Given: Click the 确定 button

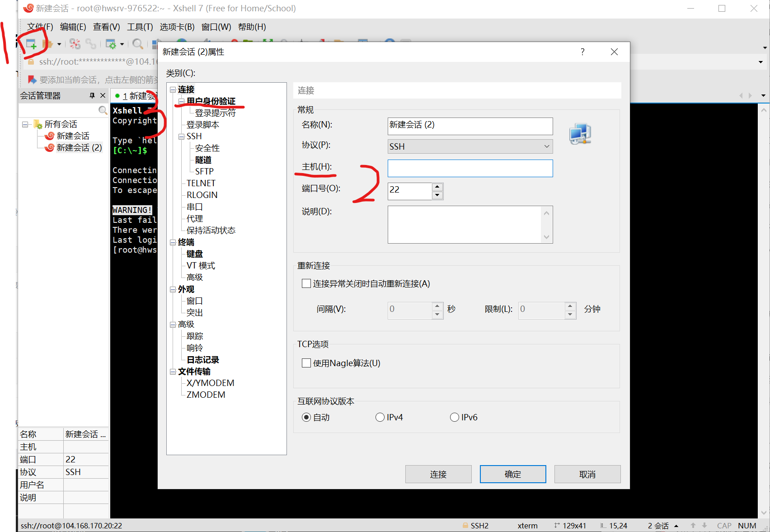Looking at the screenshot, I should (512, 474).
